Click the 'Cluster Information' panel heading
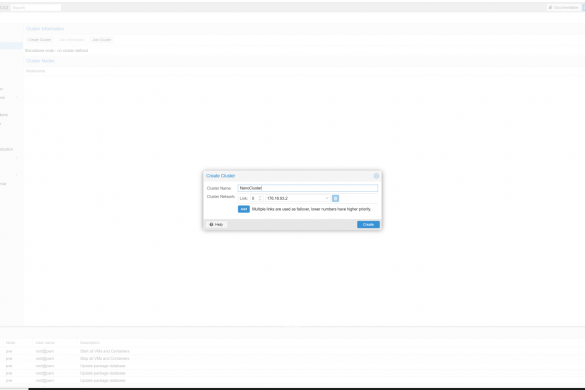 point(45,29)
